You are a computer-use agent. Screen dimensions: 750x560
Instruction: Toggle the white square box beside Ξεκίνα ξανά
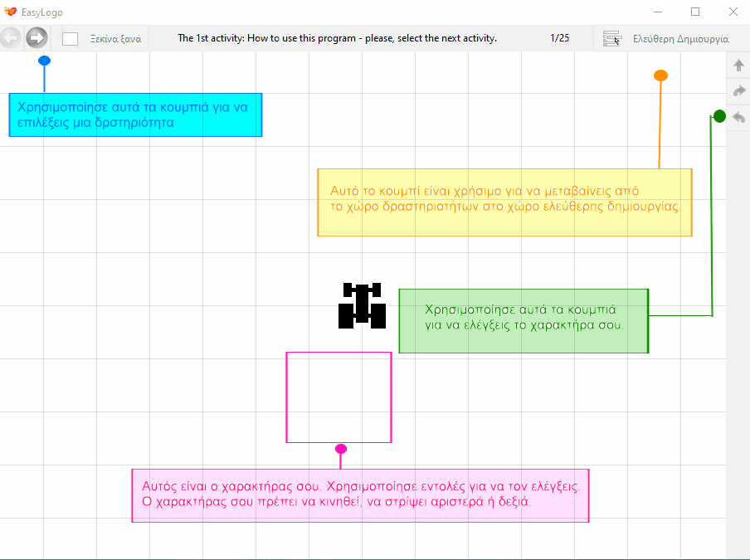point(71,39)
